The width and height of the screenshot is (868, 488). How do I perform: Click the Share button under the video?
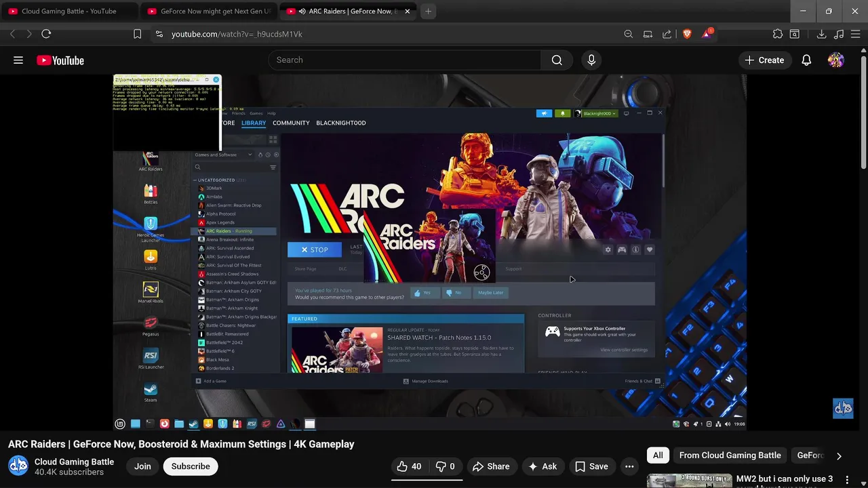click(x=491, y=466)
